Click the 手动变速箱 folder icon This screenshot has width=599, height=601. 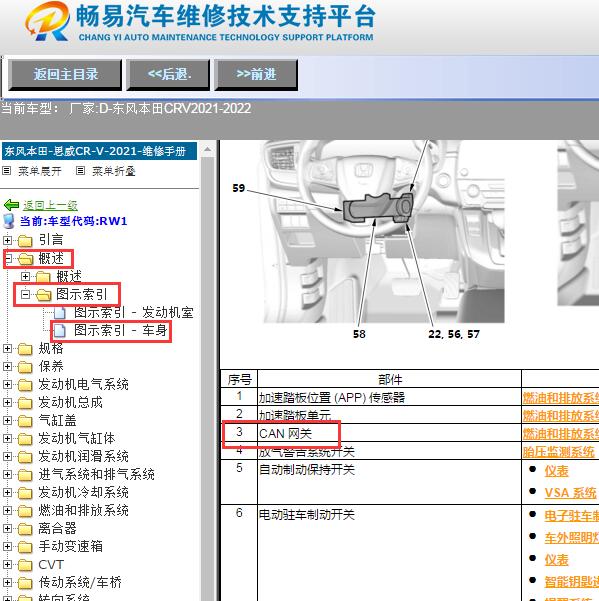point(25,547)
